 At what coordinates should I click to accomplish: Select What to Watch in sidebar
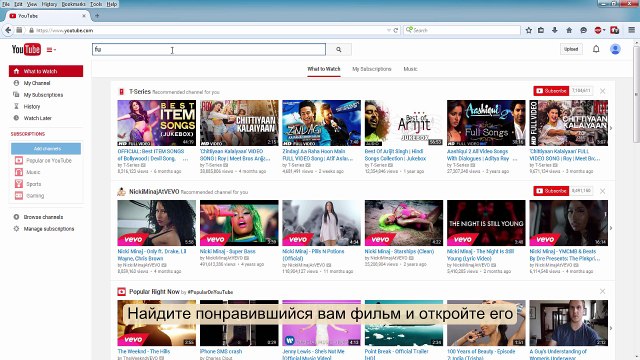click(x=46, y=71)
